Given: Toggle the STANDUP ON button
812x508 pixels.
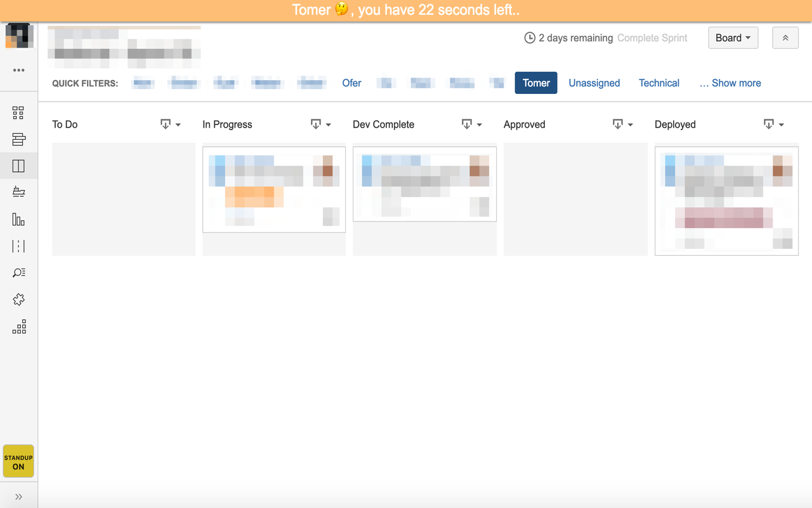Looking at the screenshot, I should pyautogui.click(x=18, y=462).
